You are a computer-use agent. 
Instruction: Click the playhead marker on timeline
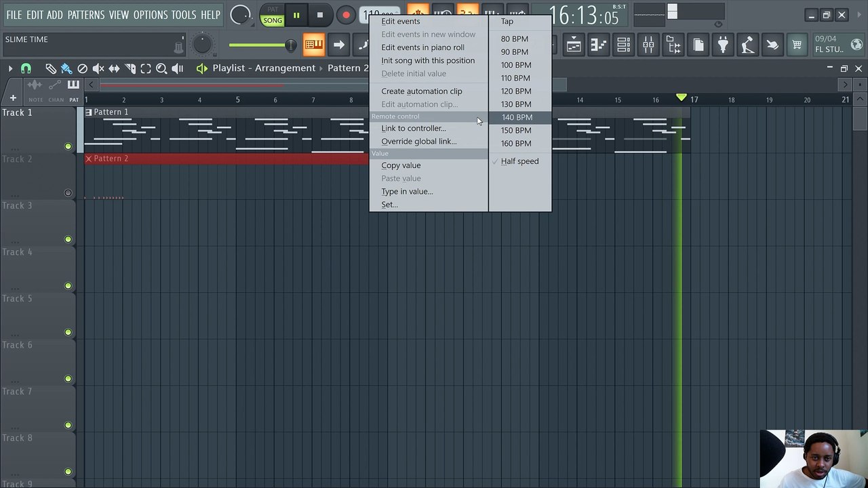682,98
